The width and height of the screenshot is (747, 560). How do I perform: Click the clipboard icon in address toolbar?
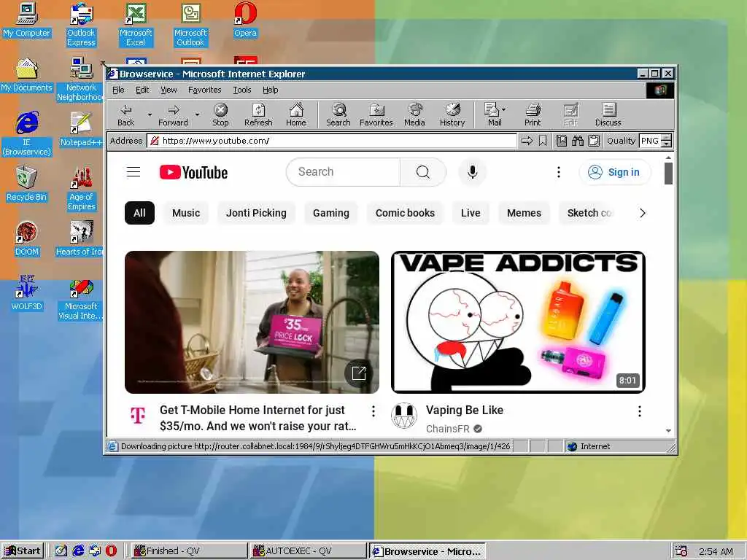(x=594, y=141)
